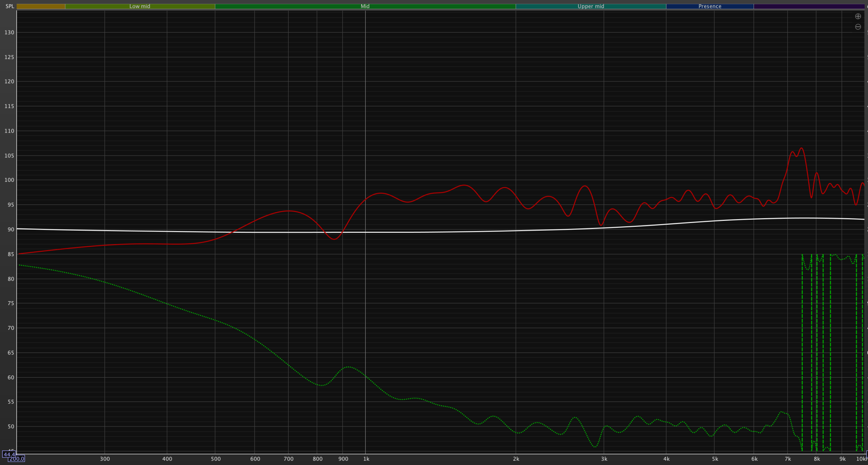Select the Low mid frequency band label
Image resolution: width=868 pixels, height=465 pixels.
[x=140, y=6]
